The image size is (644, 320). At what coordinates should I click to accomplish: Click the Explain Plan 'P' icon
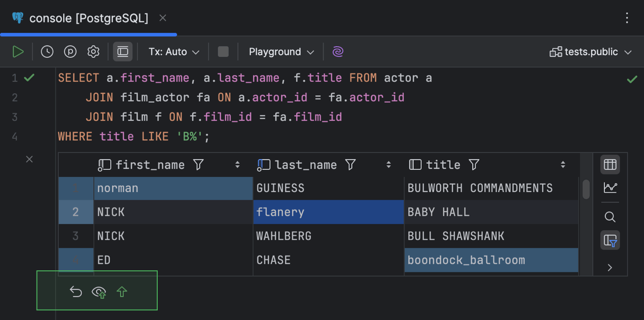pos(70,52)
